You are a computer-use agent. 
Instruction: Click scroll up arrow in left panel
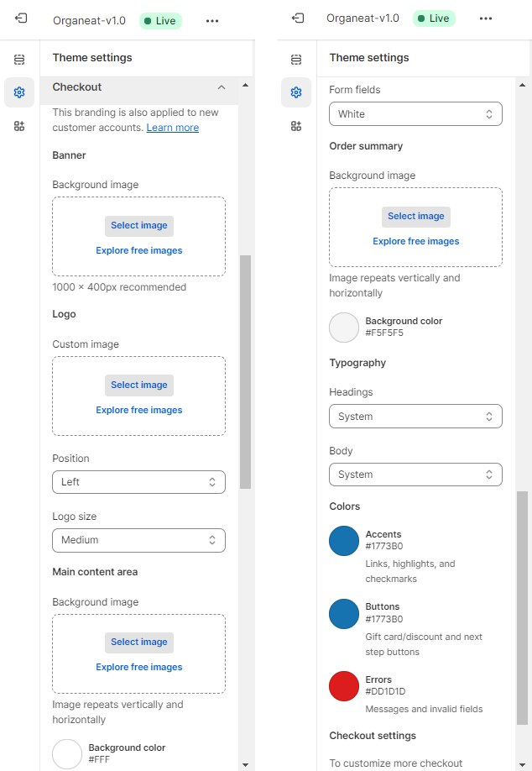245,85
